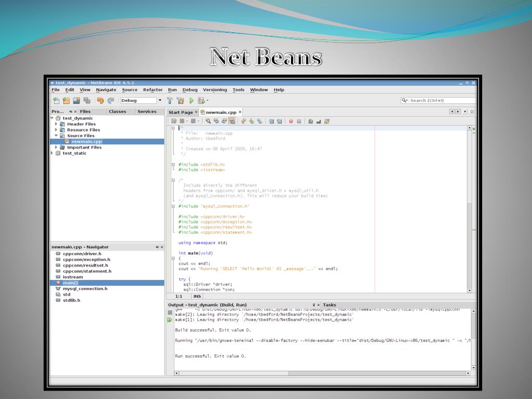Screen dimensions: 532x399
Task: Click the Shift Line Left icon
Action: tap(271, 121)
